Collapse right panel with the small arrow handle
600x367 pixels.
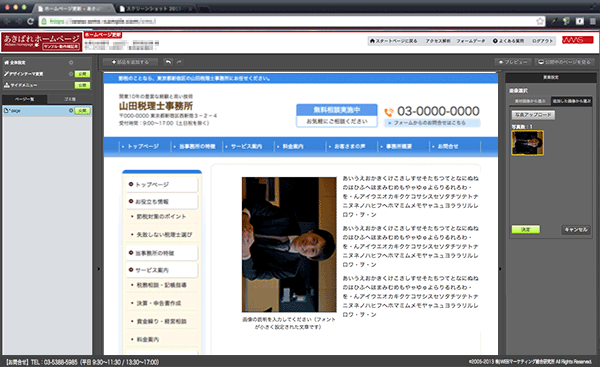[x=500, y=269]
